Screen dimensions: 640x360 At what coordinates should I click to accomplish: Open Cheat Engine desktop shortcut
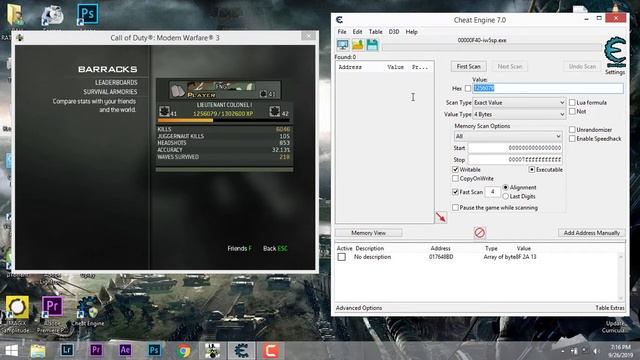(87, 308)
